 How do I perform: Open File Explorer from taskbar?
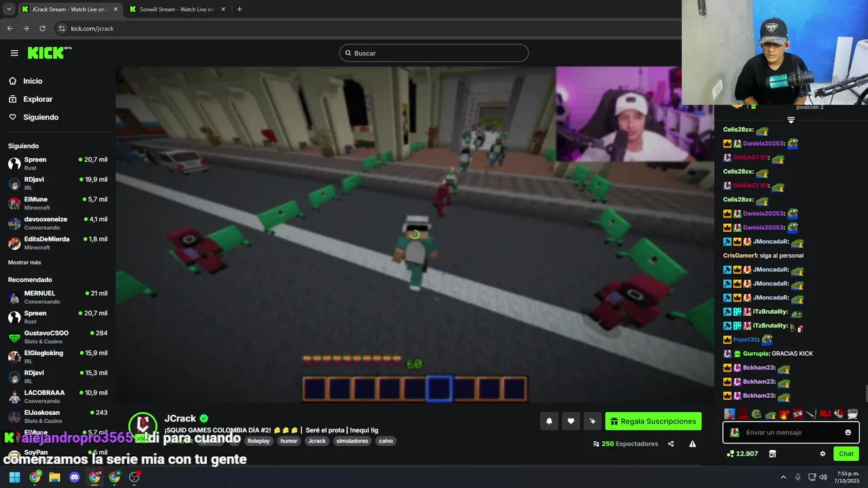pyautogui.click(x=54, y=477)
